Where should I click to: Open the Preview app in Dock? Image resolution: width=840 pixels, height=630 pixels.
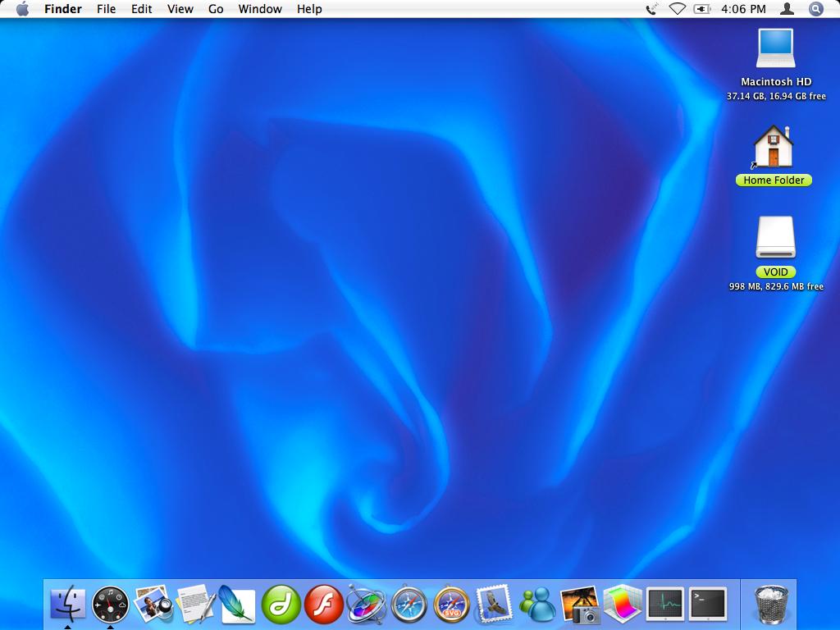click(x=153, y=605)
